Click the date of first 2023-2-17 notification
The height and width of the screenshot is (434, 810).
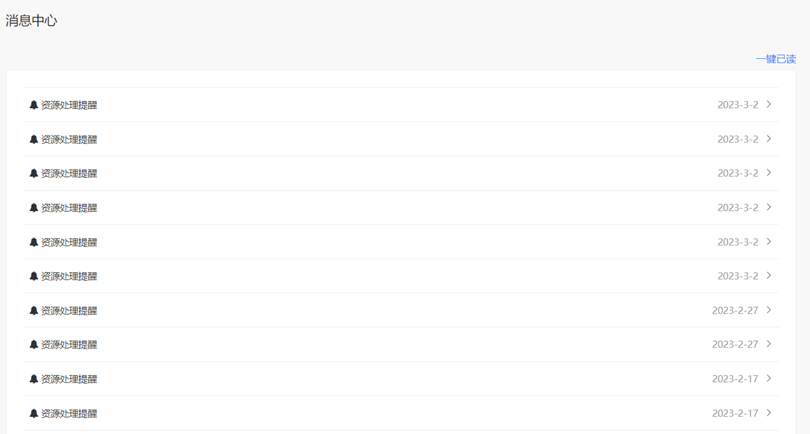click(x=735, y=379)
